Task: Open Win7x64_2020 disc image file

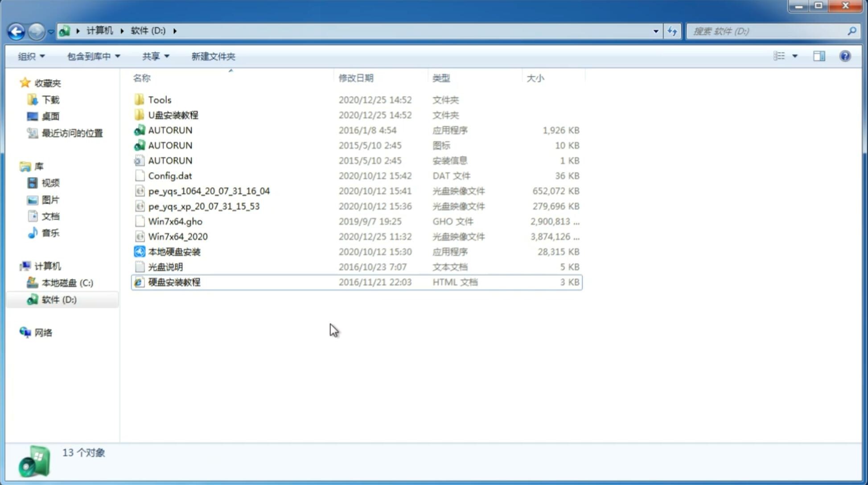Action: click(177, 236)
